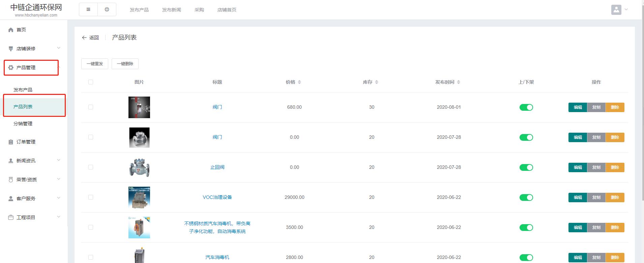Toggle the shelf switch for the 680.00 阀门 product
The height and width of the screenshot is (263, 644).
click(x=526, y=107)
